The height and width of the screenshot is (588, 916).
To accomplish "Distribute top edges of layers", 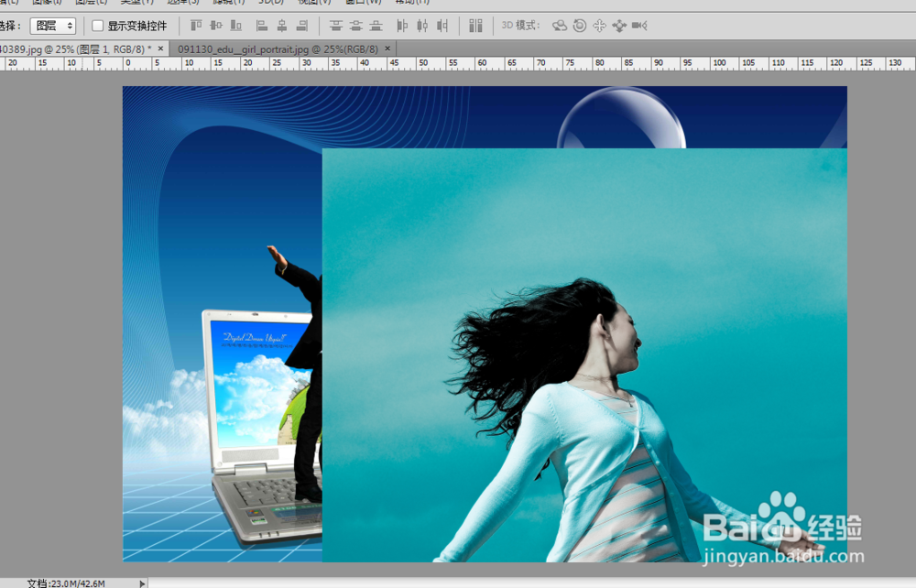I will click(x=336, y=26).
